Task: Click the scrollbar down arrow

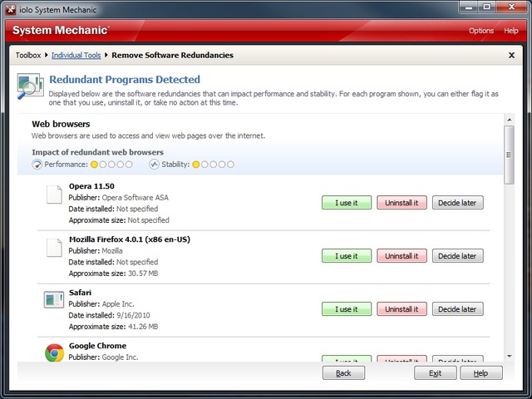Action: (510, 356)
